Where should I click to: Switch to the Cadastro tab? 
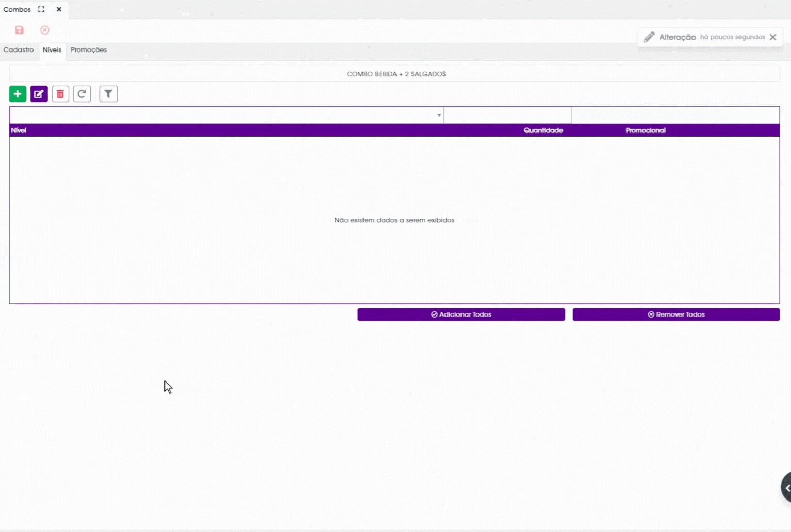19,50
